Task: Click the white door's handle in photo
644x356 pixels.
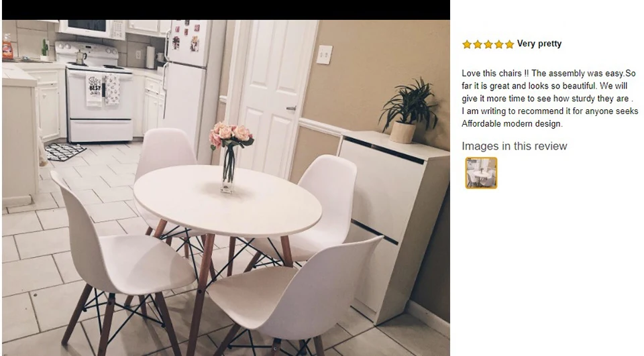Action: (290, 109)
